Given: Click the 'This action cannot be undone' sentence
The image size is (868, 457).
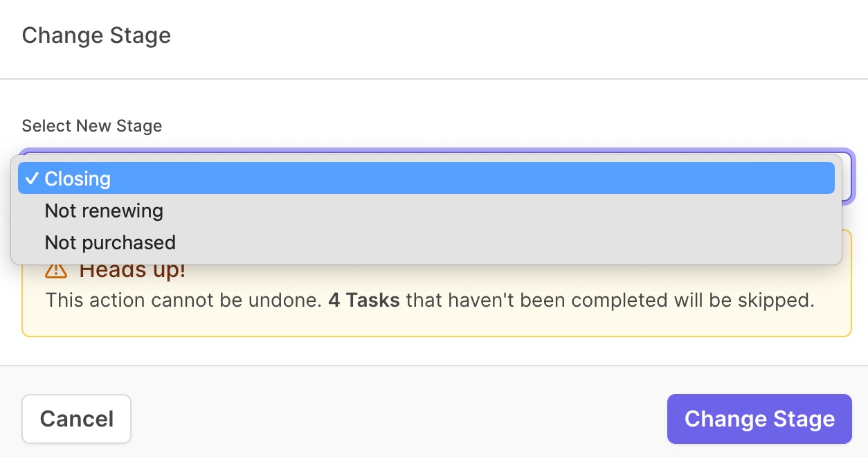Looking at the screenshot, I should point(184,301).
